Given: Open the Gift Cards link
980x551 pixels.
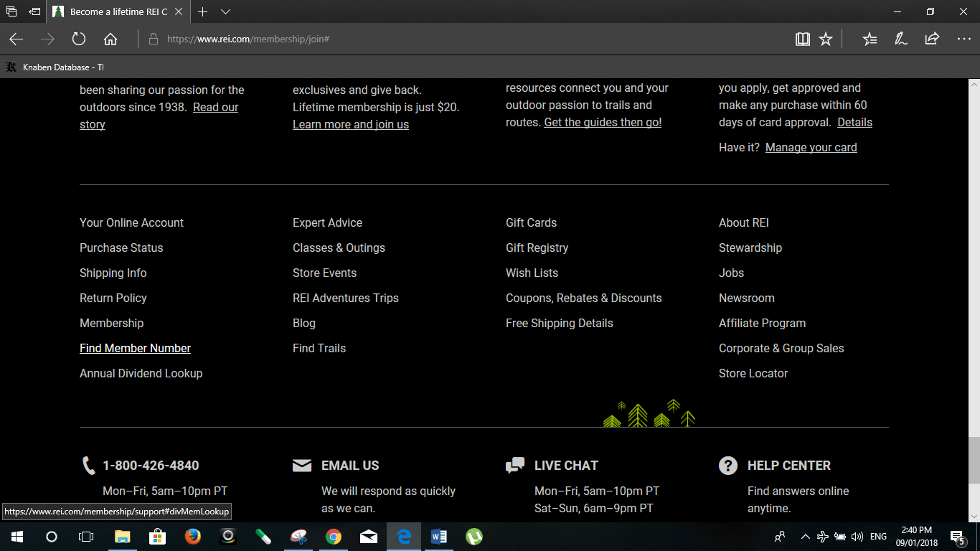Looking at the screenshot, I should pos(531,222).
